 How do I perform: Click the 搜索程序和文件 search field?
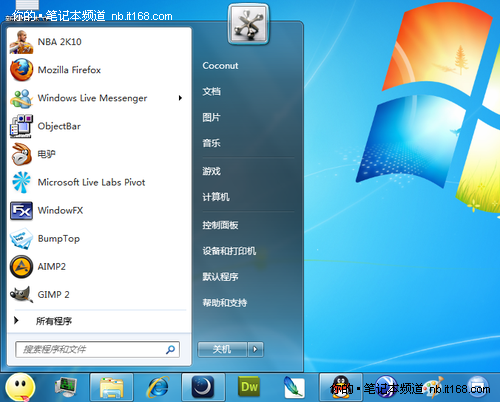pyautogui.click(x=97, y=349)
